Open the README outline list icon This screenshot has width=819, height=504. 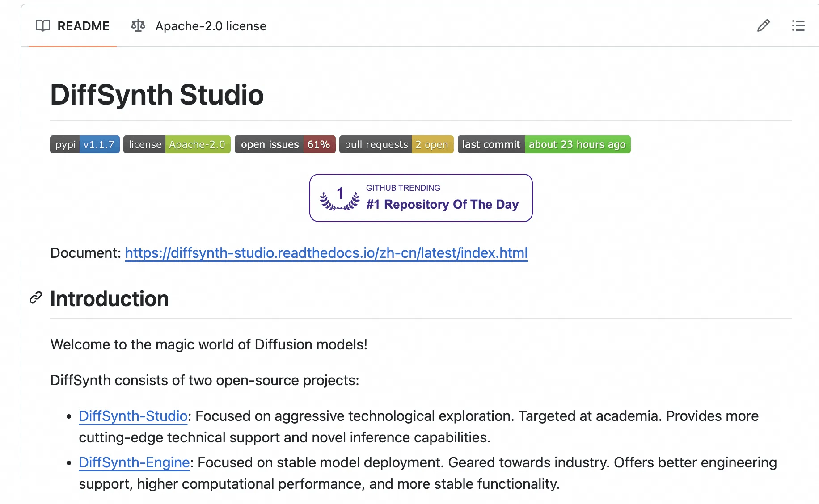pos(798,26)
